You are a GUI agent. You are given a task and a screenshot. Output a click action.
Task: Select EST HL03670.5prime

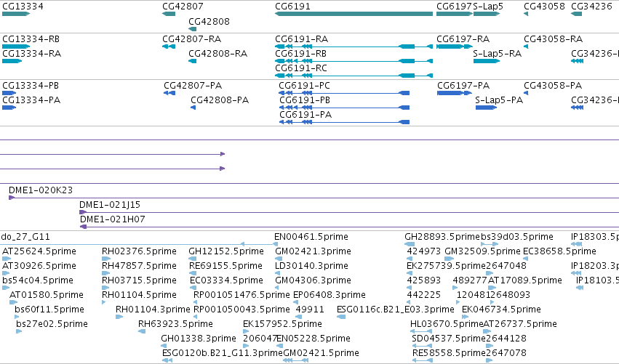pyautogui.click(x=447, y=324)
